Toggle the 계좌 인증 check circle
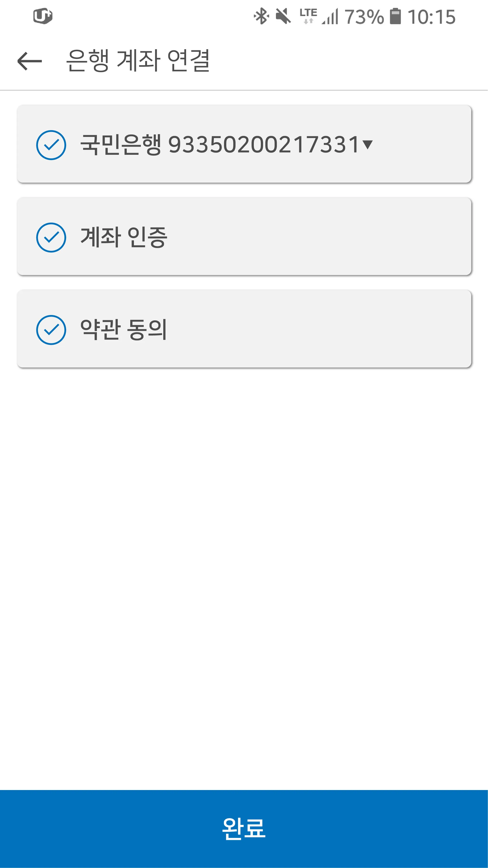 point(51,237)
